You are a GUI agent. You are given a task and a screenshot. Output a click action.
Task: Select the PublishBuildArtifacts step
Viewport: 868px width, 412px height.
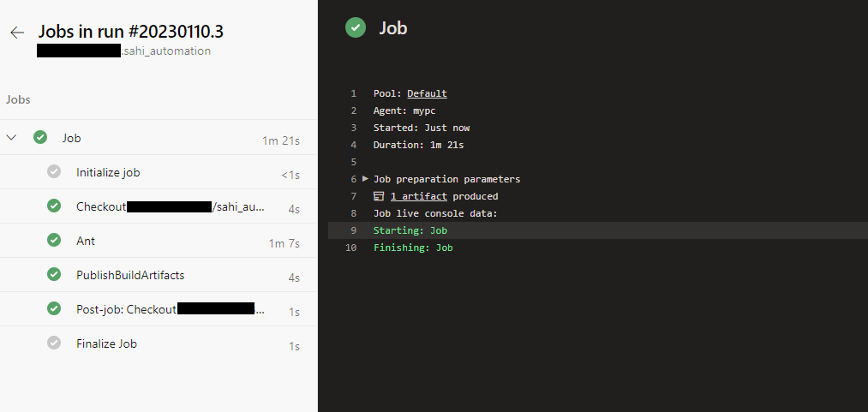coord(130,275)
